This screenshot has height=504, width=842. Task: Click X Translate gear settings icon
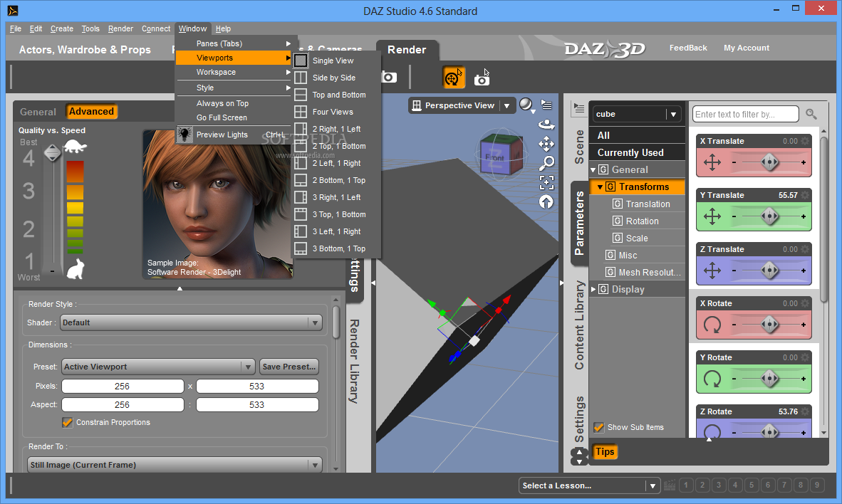click(805, 141)
